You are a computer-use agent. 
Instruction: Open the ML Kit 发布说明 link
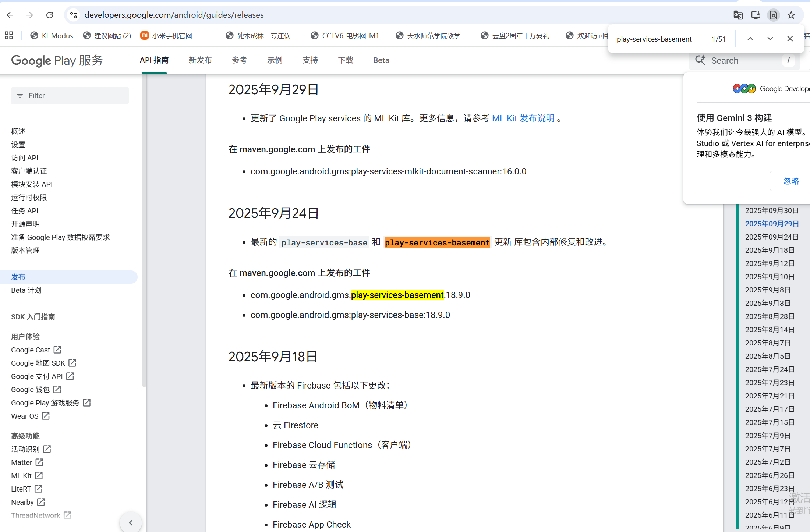(523, 118)
